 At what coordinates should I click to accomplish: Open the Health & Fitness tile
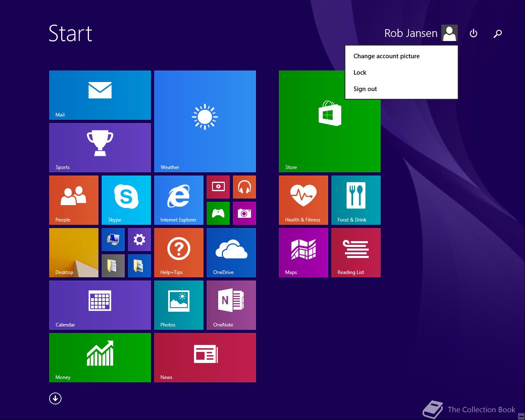[304, 200]
